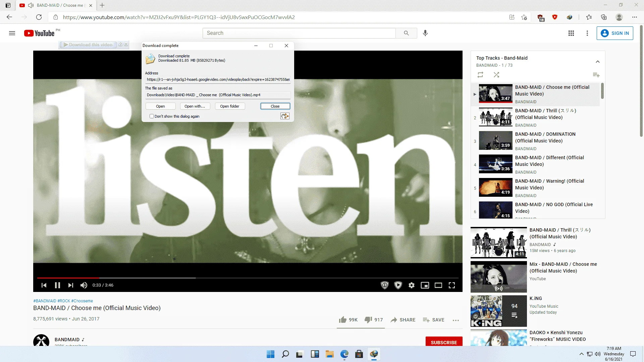Click the #BANDMAID hashtag
The image size is (644, 362).
pyautogui.click(x=45, y=301)
